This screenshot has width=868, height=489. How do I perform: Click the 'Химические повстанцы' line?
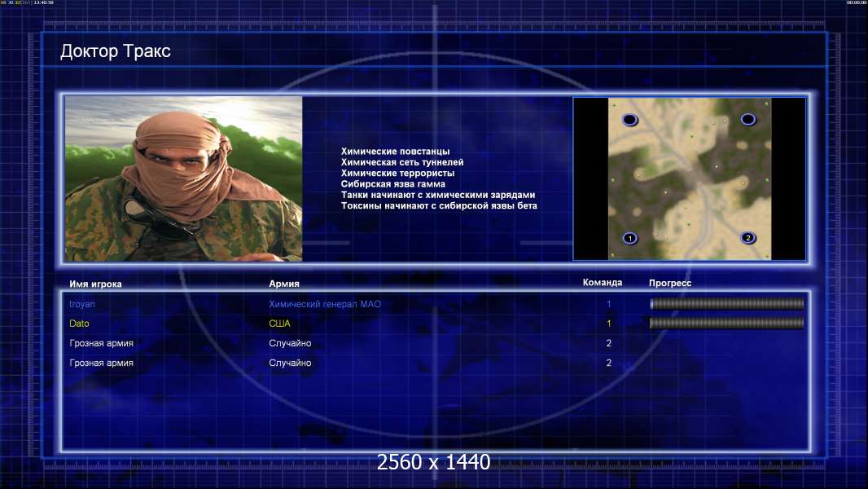pos(395,152)
